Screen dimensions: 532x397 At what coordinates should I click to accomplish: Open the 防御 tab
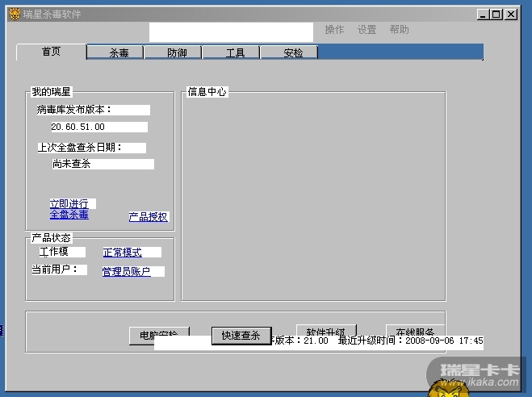pyautogui.click(x=173, y=53)
